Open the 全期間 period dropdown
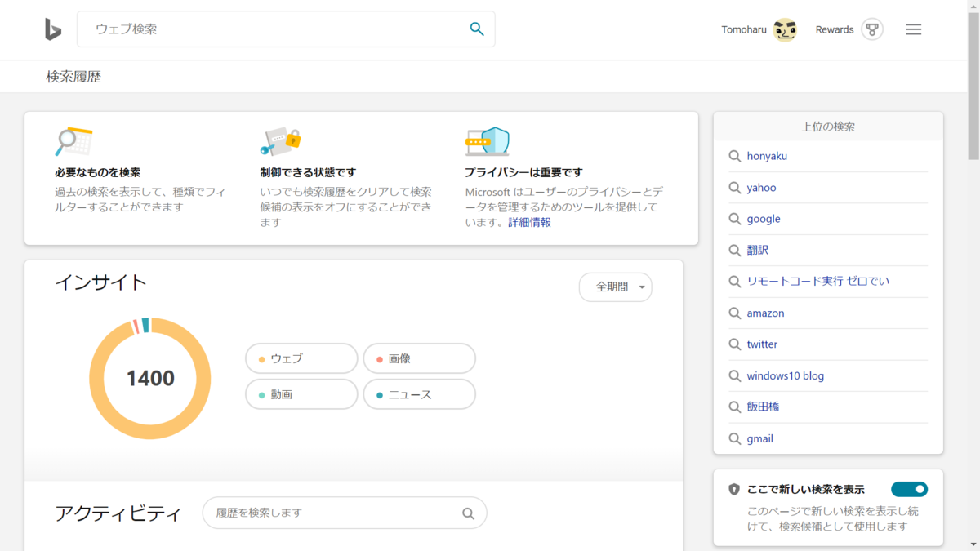This screenshot has height=551, width=980. (x=616, y=287)
